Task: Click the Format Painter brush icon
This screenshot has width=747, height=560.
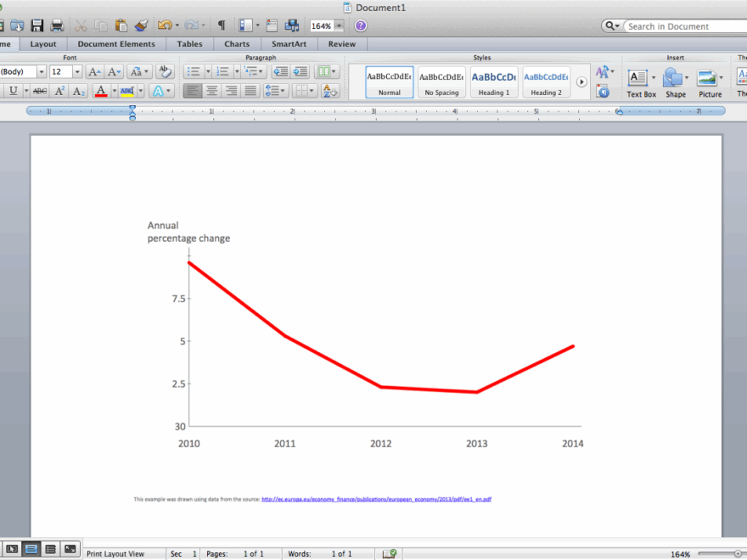Action: tap(141, 25)
